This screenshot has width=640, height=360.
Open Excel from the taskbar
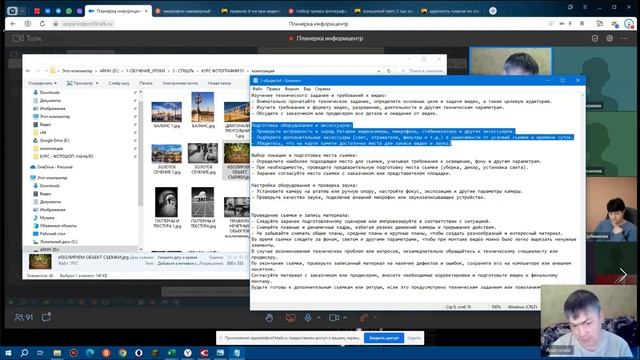click(x=171, y=353)
